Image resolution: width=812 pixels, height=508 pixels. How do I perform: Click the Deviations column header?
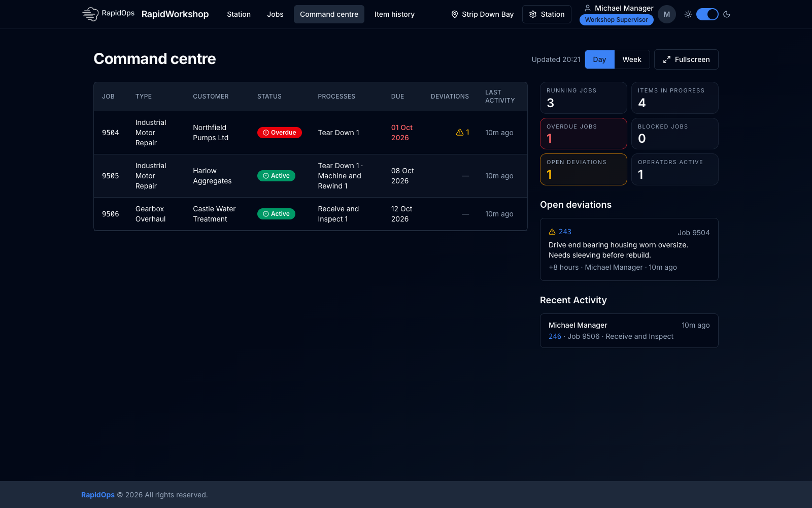(450, 97)
